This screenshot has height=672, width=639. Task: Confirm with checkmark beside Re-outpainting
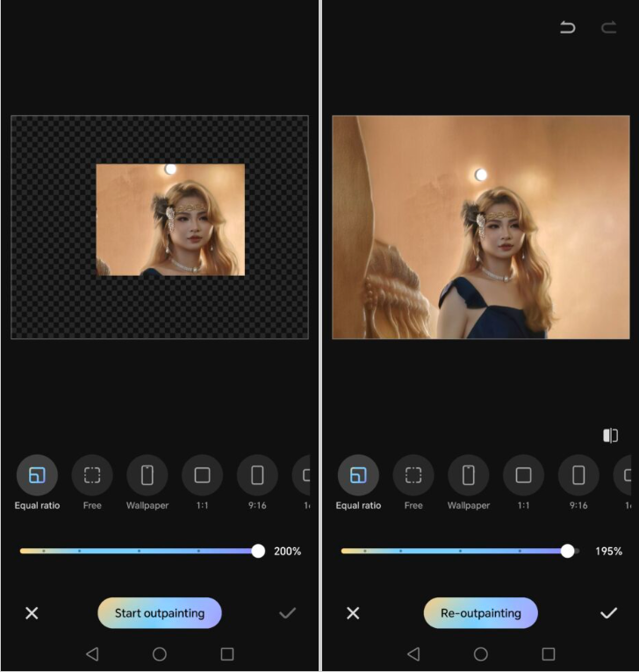click(x=608, y=613)
